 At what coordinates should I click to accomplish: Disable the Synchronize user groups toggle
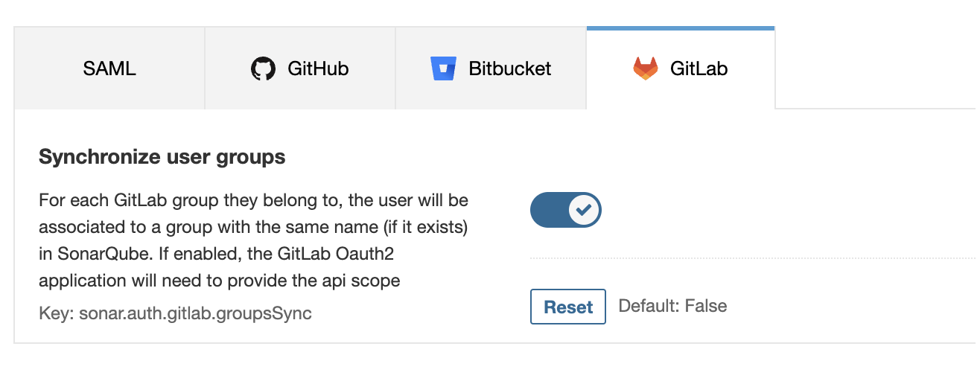[565, 211]
